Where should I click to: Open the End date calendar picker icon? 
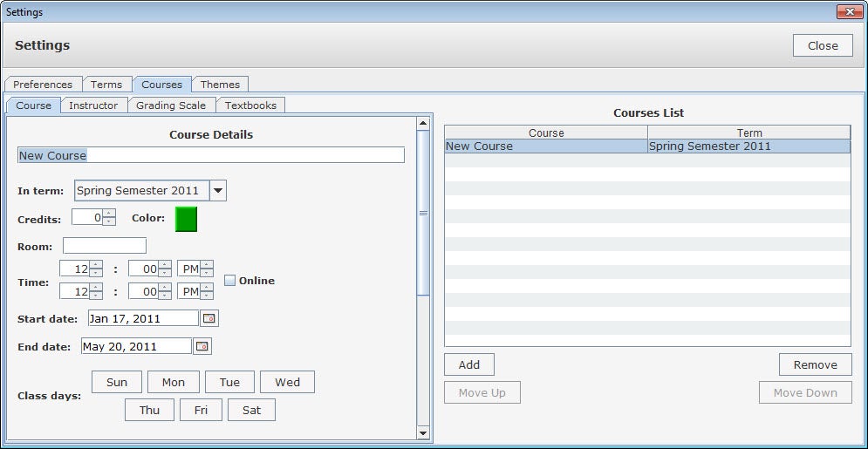pos(202,346)
